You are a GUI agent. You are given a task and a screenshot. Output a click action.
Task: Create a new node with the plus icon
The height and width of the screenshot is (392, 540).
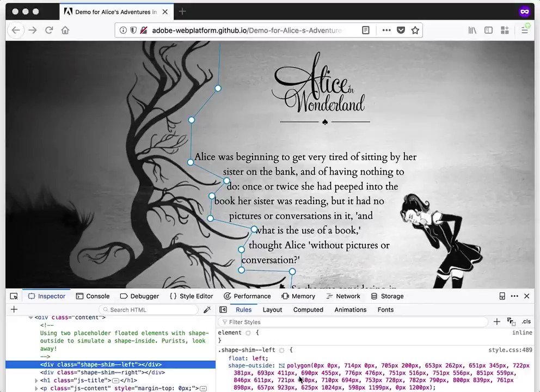(14, 309)
